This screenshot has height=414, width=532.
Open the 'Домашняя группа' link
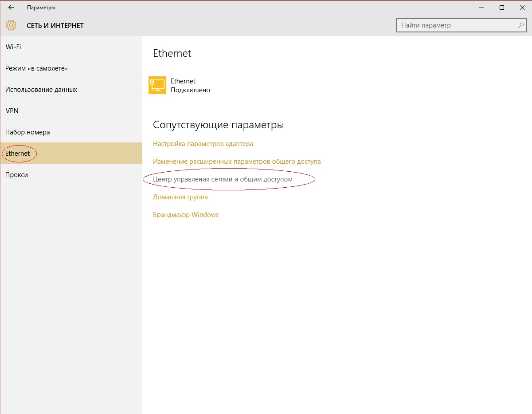click(180, 197)
